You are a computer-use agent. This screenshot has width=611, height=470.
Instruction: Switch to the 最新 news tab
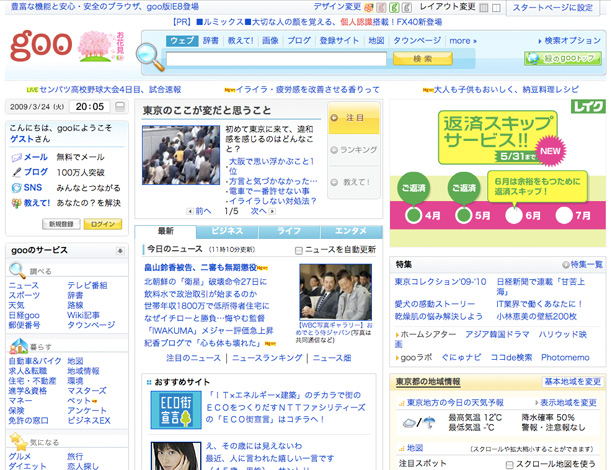(x=166, y=231)
